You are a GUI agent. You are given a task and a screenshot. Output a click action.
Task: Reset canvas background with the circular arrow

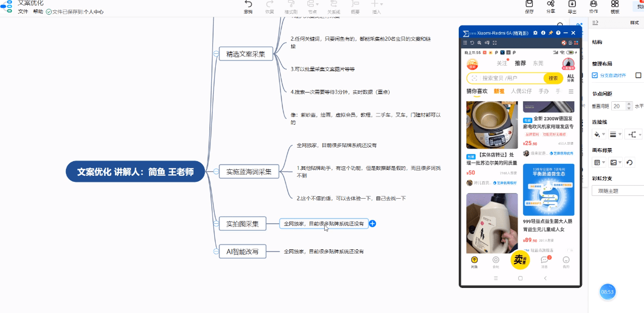pos(630,162)
